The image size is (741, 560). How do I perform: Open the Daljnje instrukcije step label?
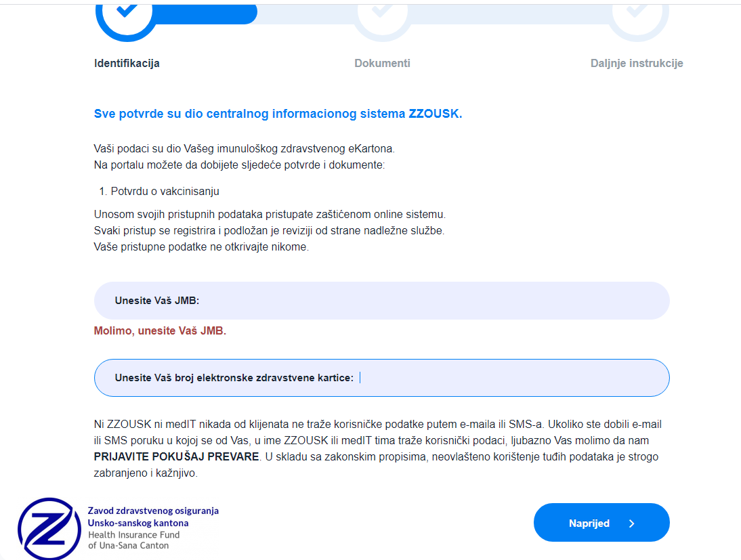click(637, 64)
